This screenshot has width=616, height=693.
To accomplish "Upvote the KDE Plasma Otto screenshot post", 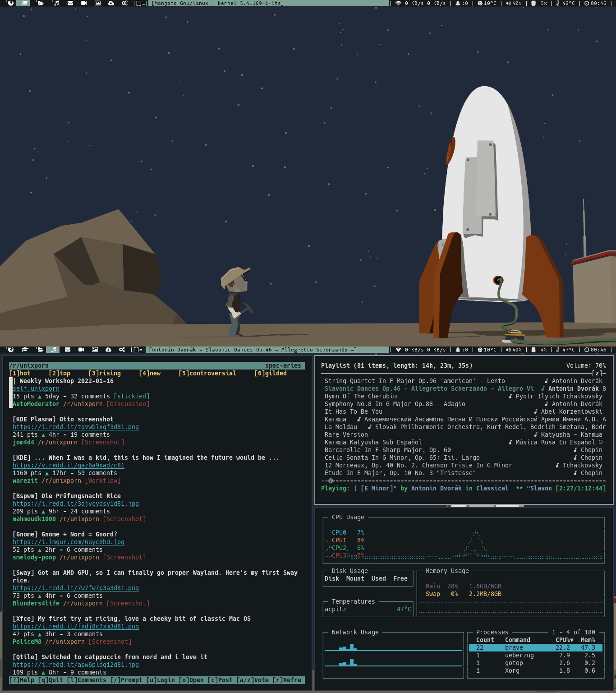I will pos(43,434).
